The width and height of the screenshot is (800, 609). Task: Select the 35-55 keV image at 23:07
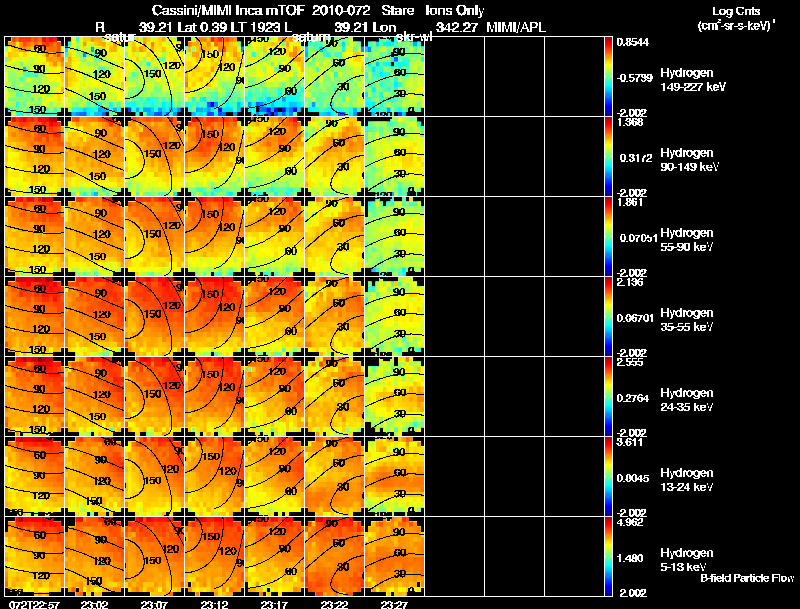pyautogui.click(x=155, y=317)
